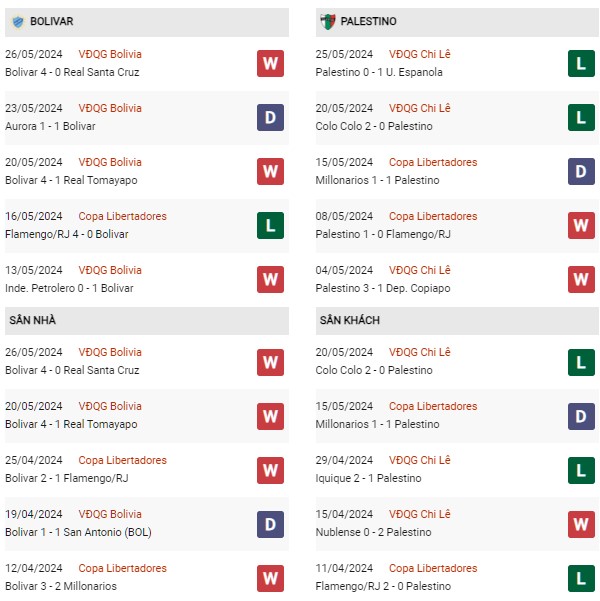
Task: Open VĐQG Chi Lê link dated 25/05/2024
Action: tap(420, 54)
